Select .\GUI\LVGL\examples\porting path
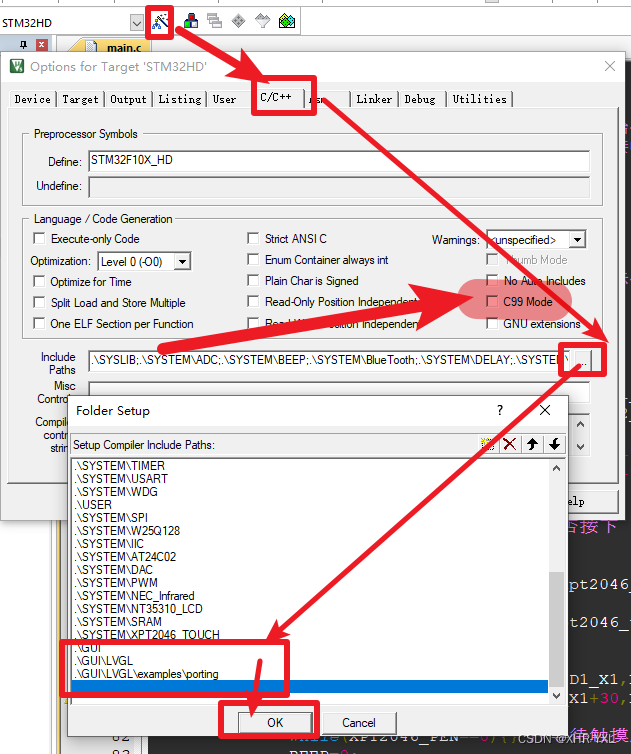Screen dimensions: 631x754 pos(310,673)
